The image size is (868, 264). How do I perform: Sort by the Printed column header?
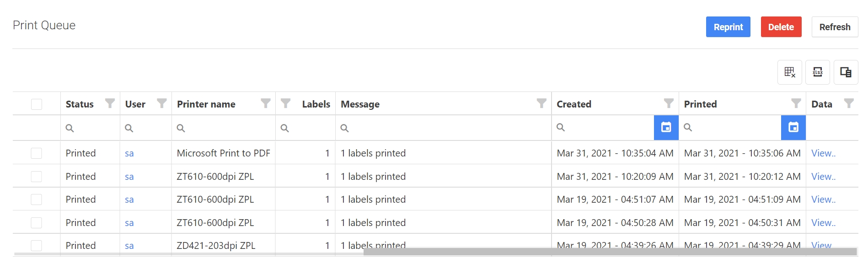[700, 104]
